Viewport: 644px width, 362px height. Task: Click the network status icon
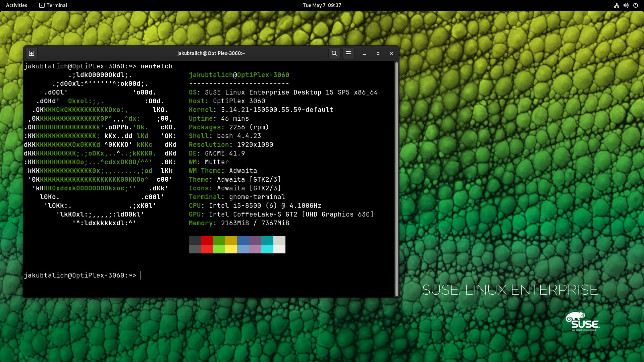616,5
